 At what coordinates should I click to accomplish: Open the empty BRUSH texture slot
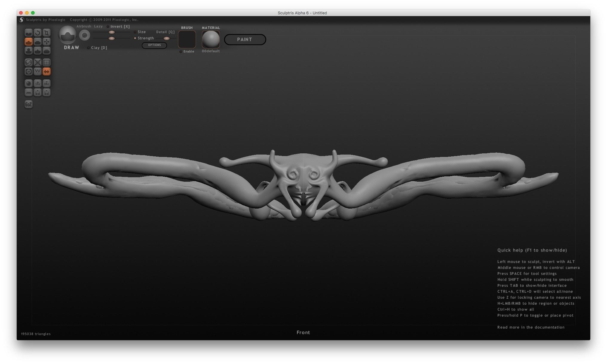click(x=187, y=39)
